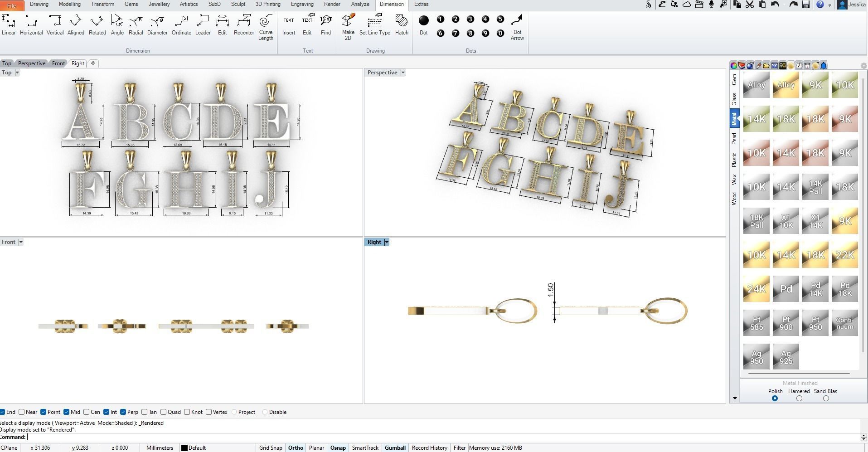Open the Set Line Type tool
This screenshot has width=868, height=452.
pyautogui.click(x=375, y=25)
